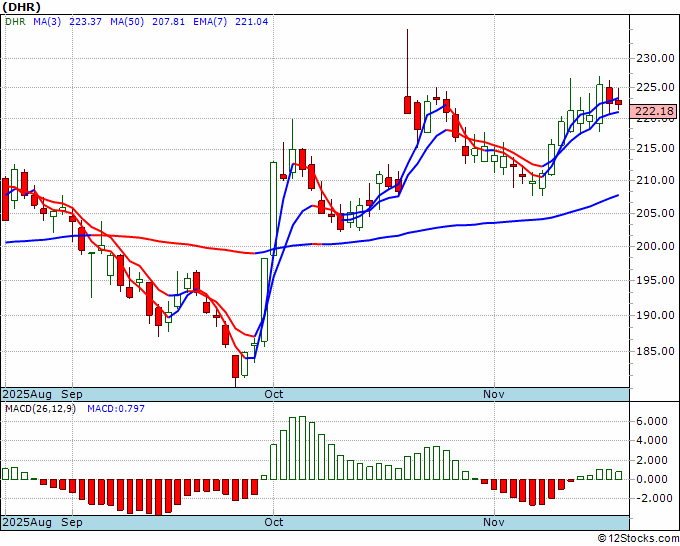The image size is (680, 546).
Task: Click the Oct label on price chart axis
Action: 274,394
